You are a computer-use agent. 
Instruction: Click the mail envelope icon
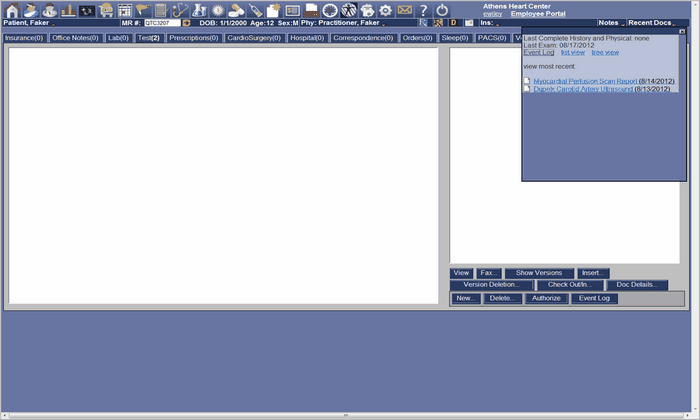[404, 9]
